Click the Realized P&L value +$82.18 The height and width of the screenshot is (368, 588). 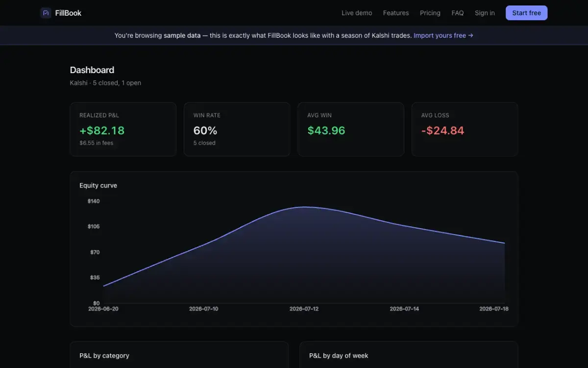102,131
